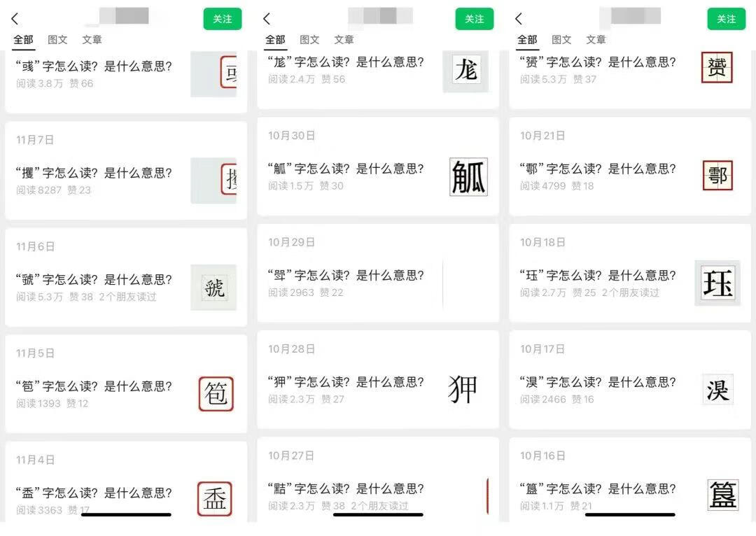
Task: Switch to the 文章 tab in the middle panel
Action: click(344, 40)
